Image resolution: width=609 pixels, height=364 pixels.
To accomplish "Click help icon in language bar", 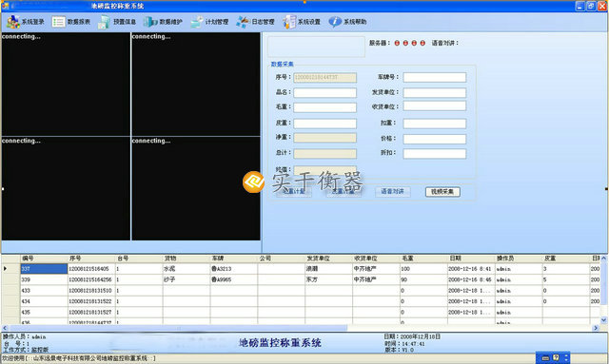I will 556,357.
